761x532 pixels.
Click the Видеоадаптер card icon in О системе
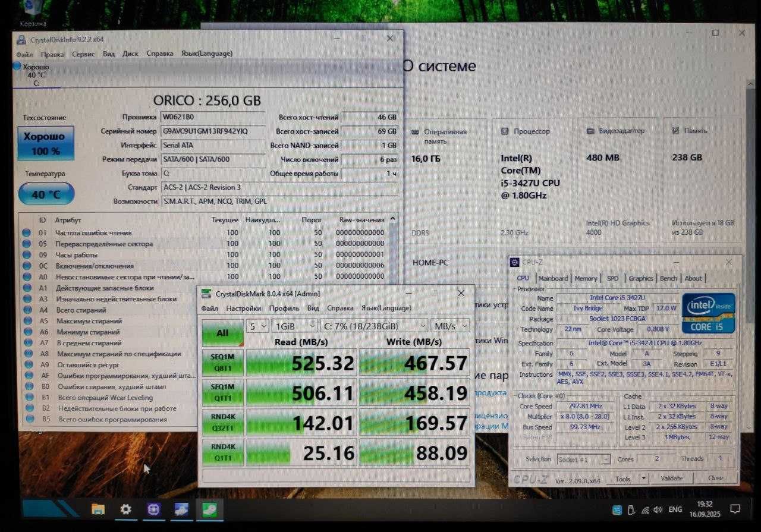590,131
